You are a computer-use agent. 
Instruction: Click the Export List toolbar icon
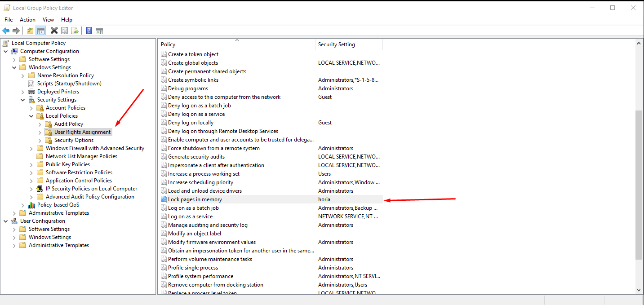click(75, 31)
